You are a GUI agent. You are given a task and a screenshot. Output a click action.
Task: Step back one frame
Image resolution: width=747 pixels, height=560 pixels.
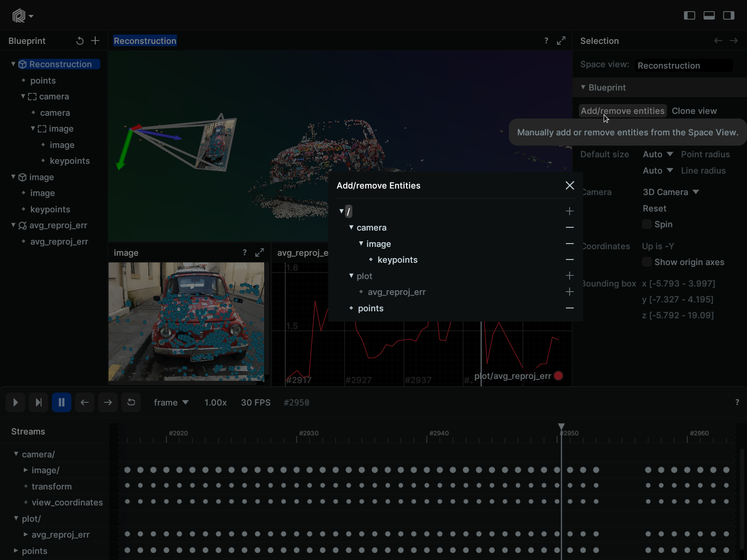[x=85, y=402]
